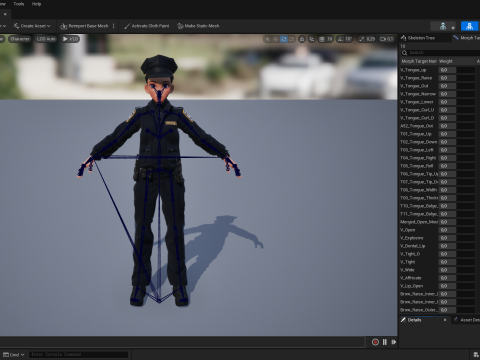Select the V_Tongue_Curl_U morph target
This screenshot has height=360, width=480.
click(417, 110)
